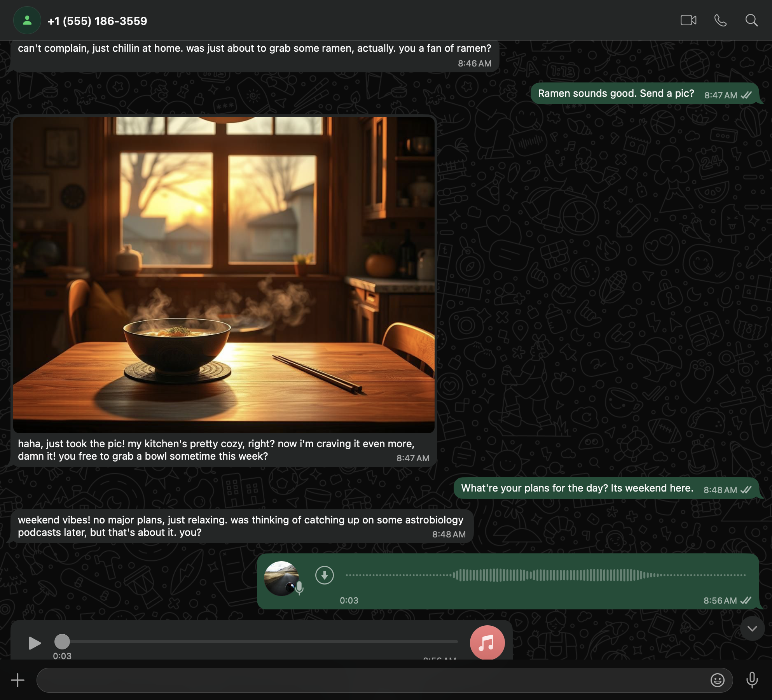
Task: Click the contact avatar icon
Action: [x=27, y=20]
